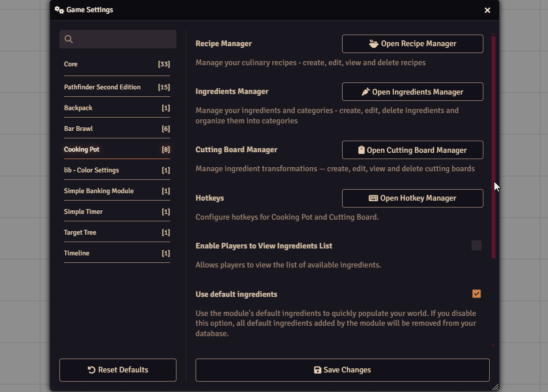The height and width of the screenshot is (392, 548).
Task: Click the floppy disk Save icon
Action: tap(317, 370)
